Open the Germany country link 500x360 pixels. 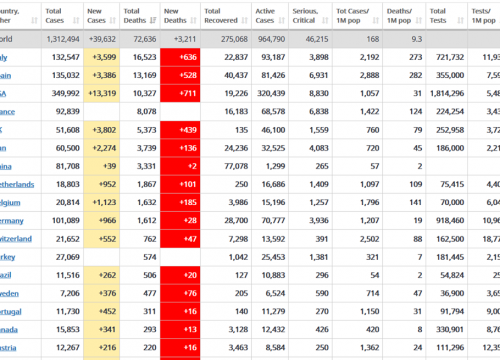click(x=12, y=221)
